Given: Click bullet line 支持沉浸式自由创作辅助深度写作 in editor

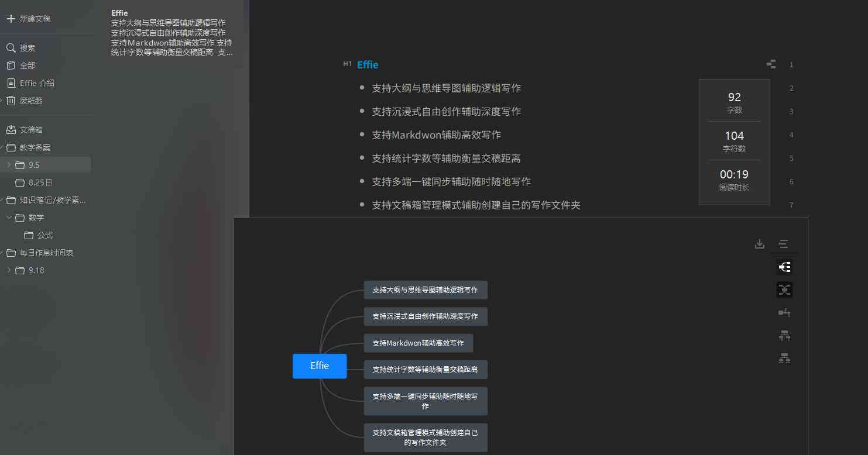Looking at the screenshot, I should point(446,112).
